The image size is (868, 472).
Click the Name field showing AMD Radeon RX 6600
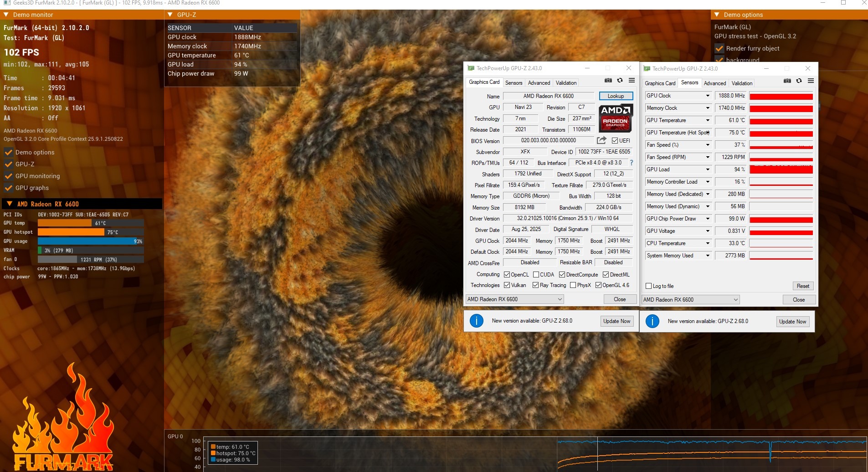(x=549, y=96)
